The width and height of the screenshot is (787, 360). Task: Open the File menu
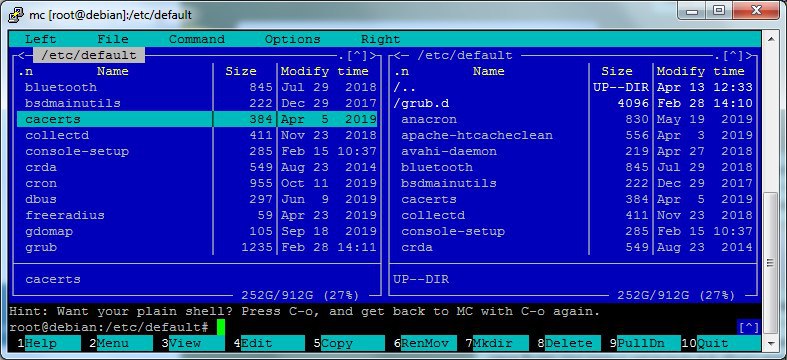coord(113,39)
